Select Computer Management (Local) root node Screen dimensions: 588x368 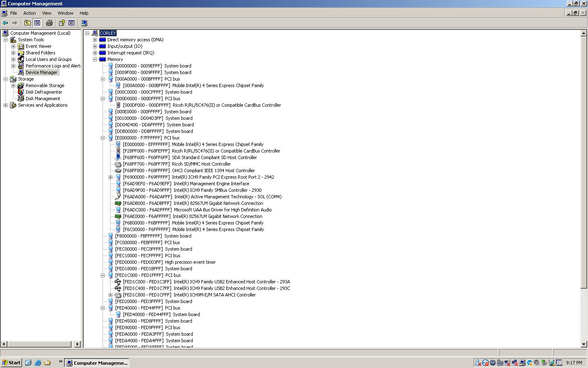click(x=40, y=33)
